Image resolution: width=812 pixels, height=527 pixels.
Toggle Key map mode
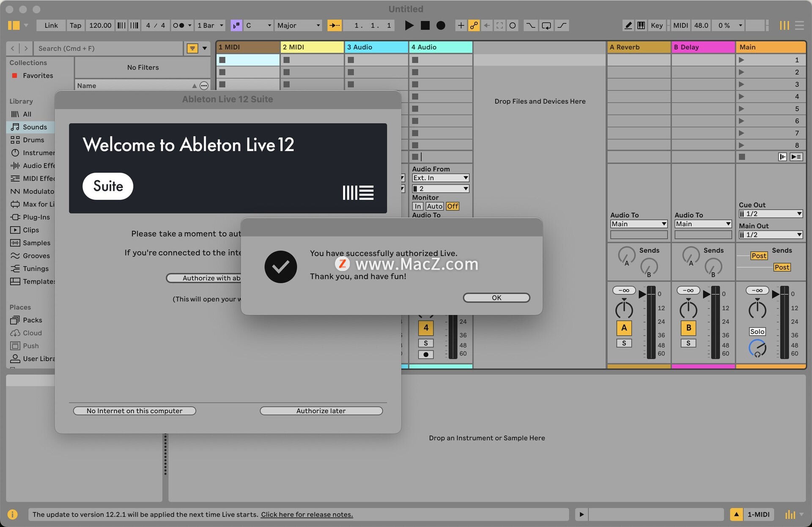(x=656, y=25)
